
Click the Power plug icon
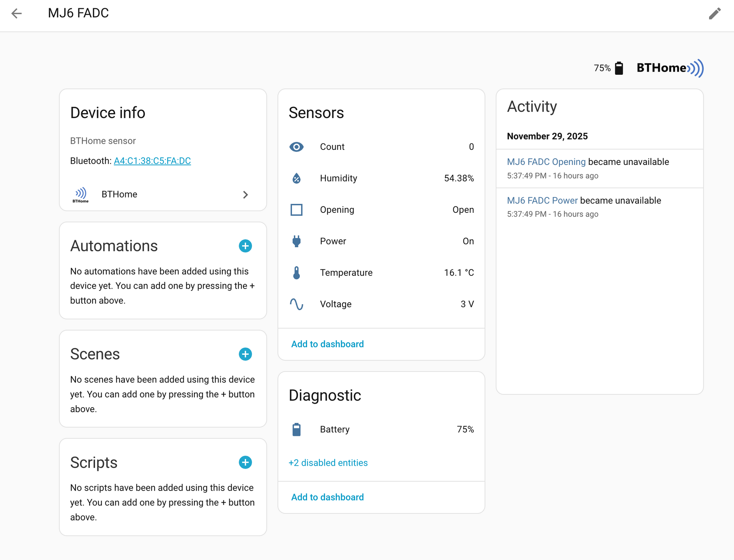click(296, 241)
